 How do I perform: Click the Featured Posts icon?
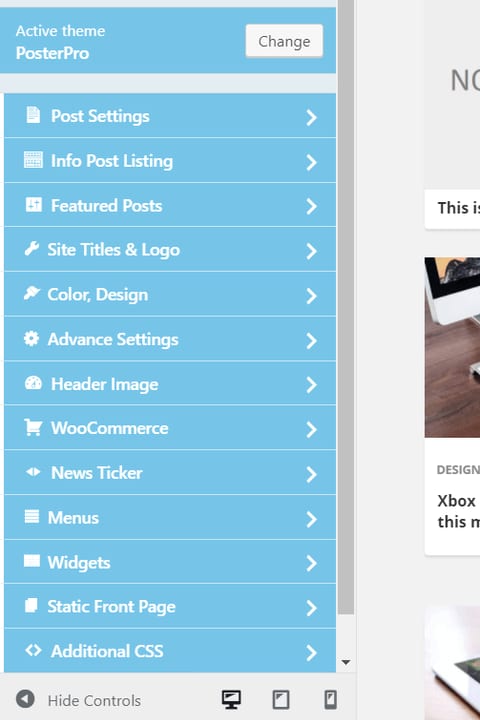coord(34,204)
